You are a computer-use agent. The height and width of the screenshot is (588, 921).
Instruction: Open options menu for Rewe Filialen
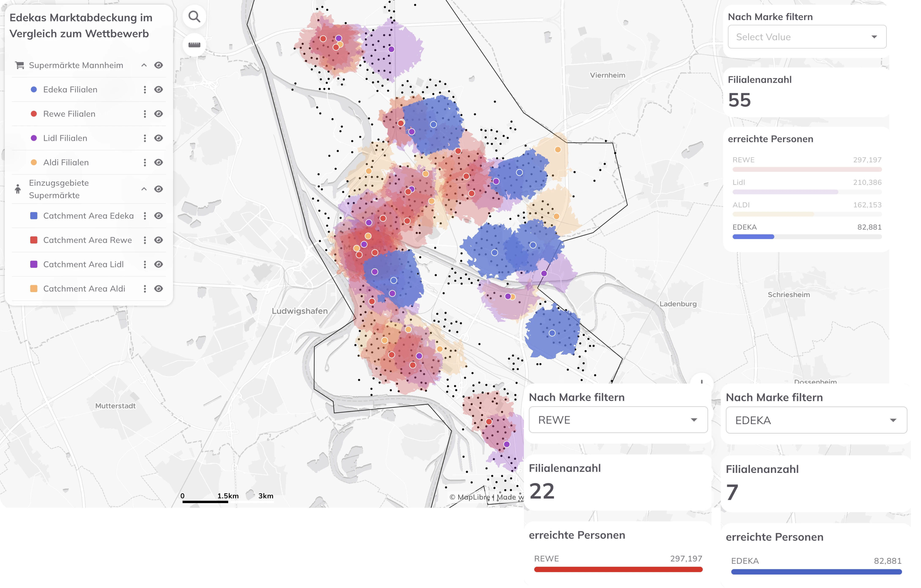pyautogui.click(x=144, y=114)
